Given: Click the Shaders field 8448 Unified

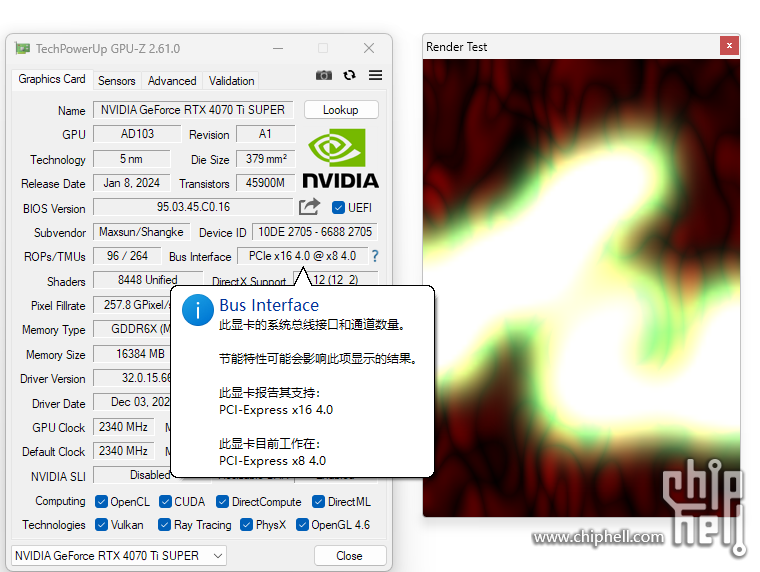Looking at the screenshot, I should (147, 280).
